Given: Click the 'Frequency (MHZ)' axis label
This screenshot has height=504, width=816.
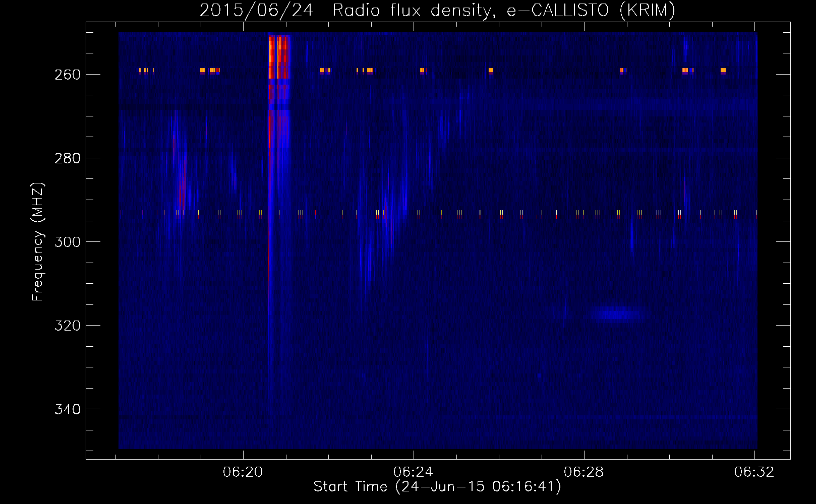Looking at the screenshot, I should coord(38,241).
